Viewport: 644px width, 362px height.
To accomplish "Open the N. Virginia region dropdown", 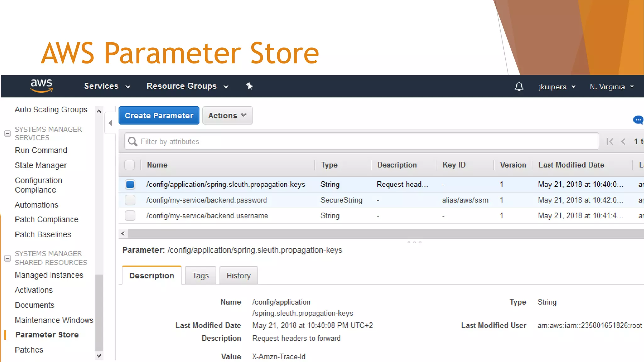I will (x=612, y=87).
